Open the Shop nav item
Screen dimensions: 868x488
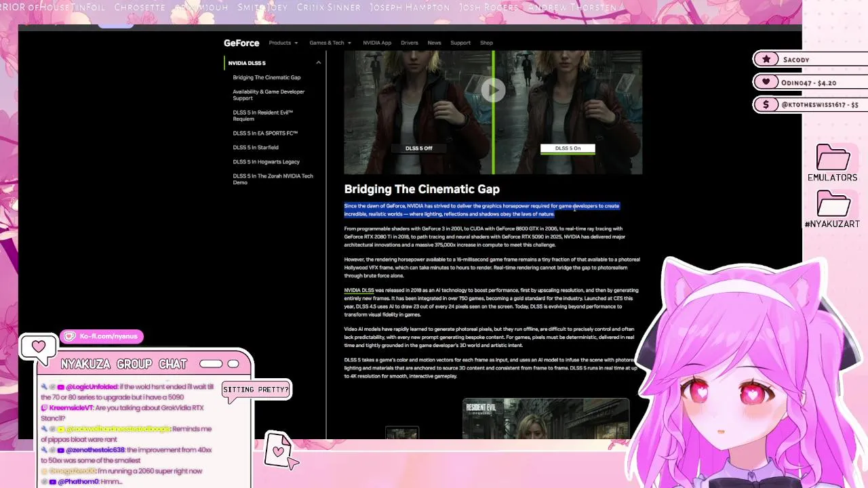point(486,43)
